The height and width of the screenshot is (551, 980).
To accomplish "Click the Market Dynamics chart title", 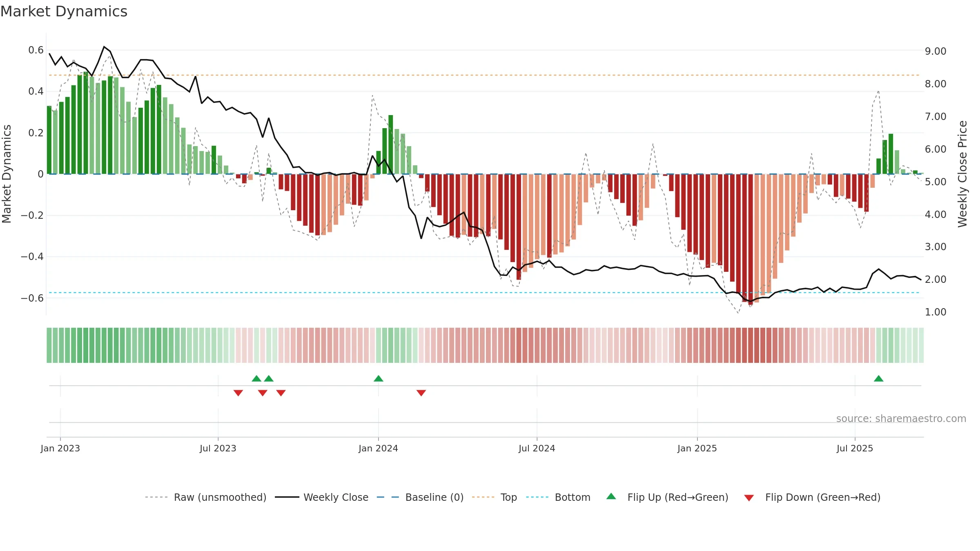I will coord(64,11).
